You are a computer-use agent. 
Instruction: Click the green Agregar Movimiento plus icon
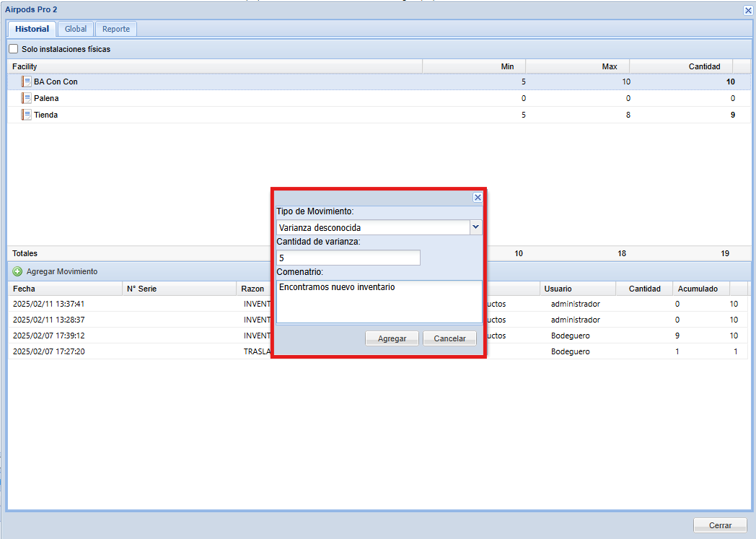pos(17,271)
